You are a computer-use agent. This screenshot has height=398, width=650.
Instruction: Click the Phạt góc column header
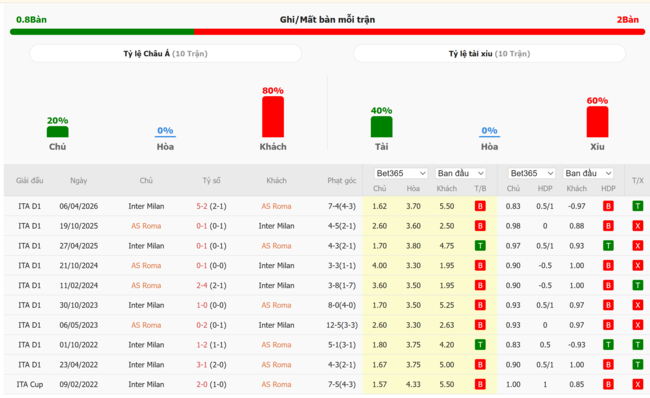pos(342,180)
